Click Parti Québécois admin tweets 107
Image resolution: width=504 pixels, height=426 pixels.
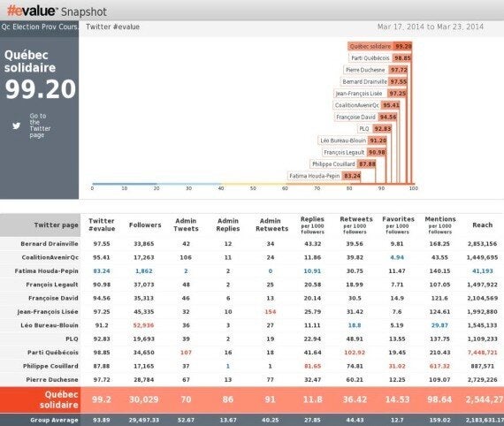186,353
